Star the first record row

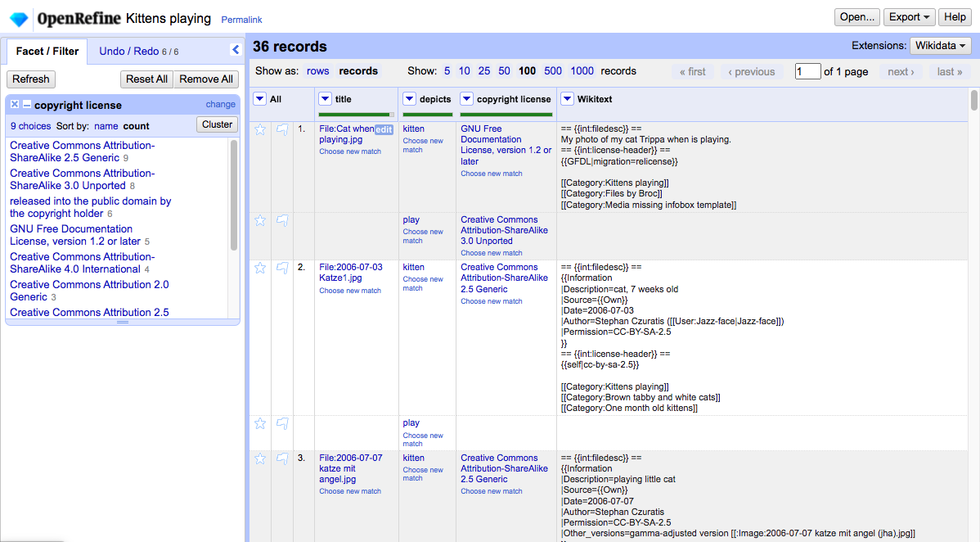259,129
